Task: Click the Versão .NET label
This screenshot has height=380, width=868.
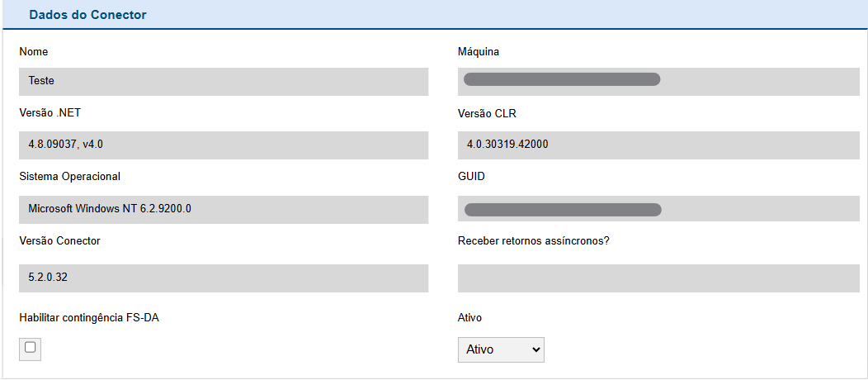Action: pyautogui.click(x=50, y=113)
